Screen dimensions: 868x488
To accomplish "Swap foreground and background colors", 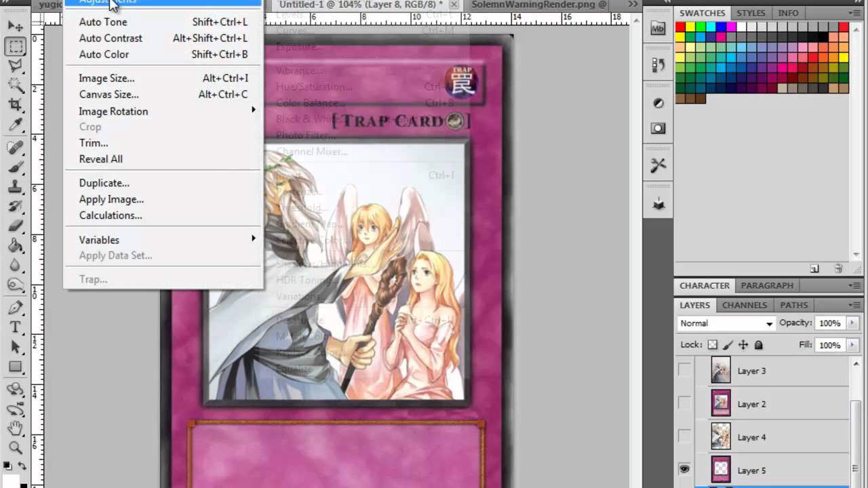I will 22,466.
